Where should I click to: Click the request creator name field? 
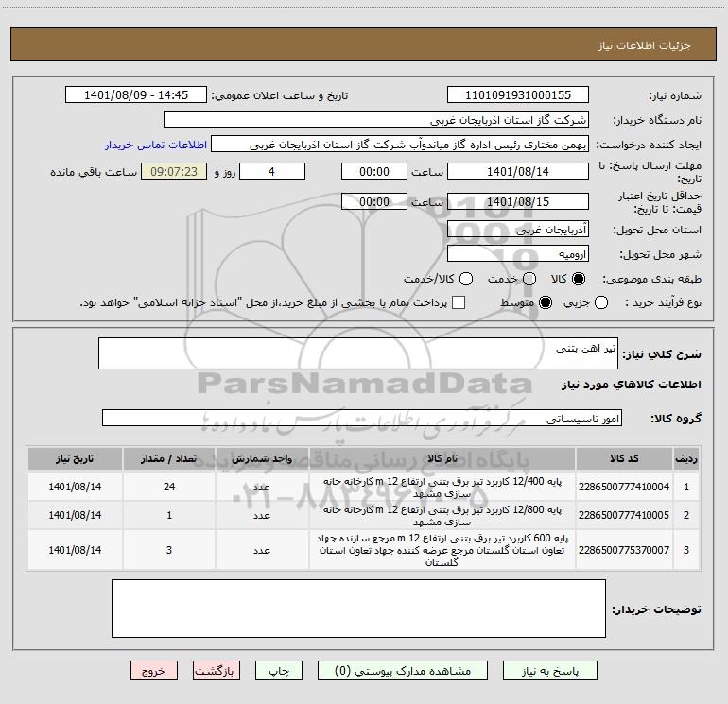[400, 144]
